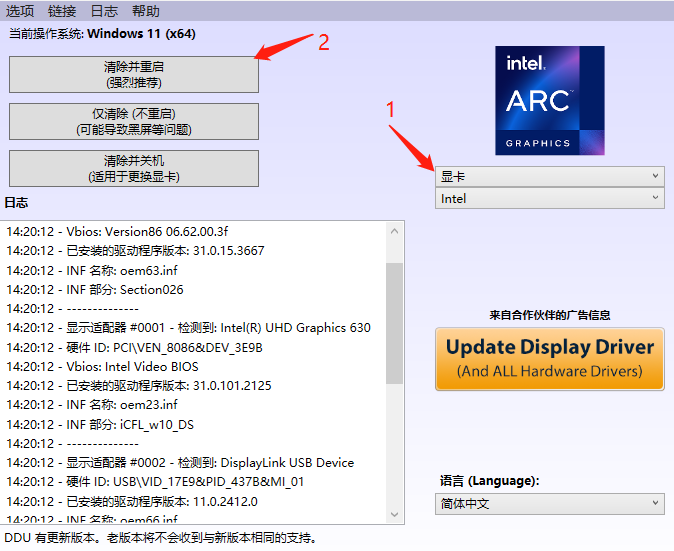Viewport: 674px width, 551px height.
Task: Click the 仅清除 (不重启) button
Action: coord(134,121)
